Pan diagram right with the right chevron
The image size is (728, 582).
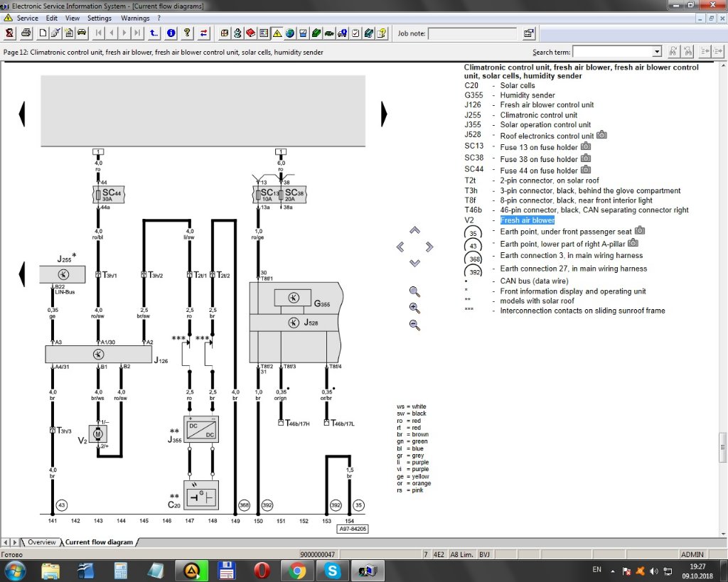click(x=429, y=247)
